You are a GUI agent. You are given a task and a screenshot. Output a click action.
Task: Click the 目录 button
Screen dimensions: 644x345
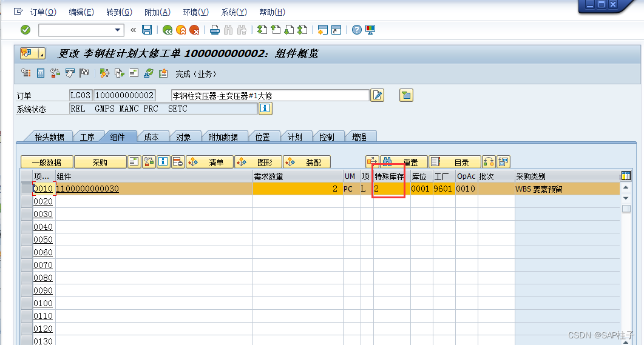[x=455, y=162]
